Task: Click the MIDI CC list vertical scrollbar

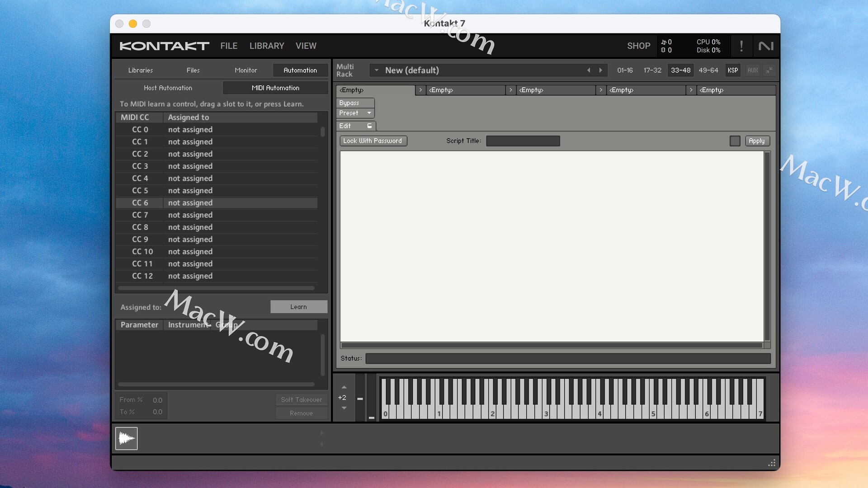Action: click(x=323, y=132)
